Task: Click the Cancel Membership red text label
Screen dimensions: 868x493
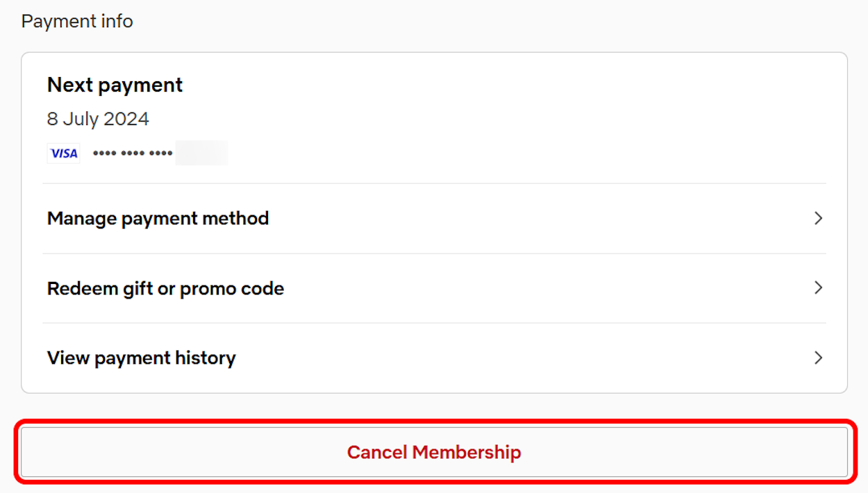Action: [x=434, y=451]
